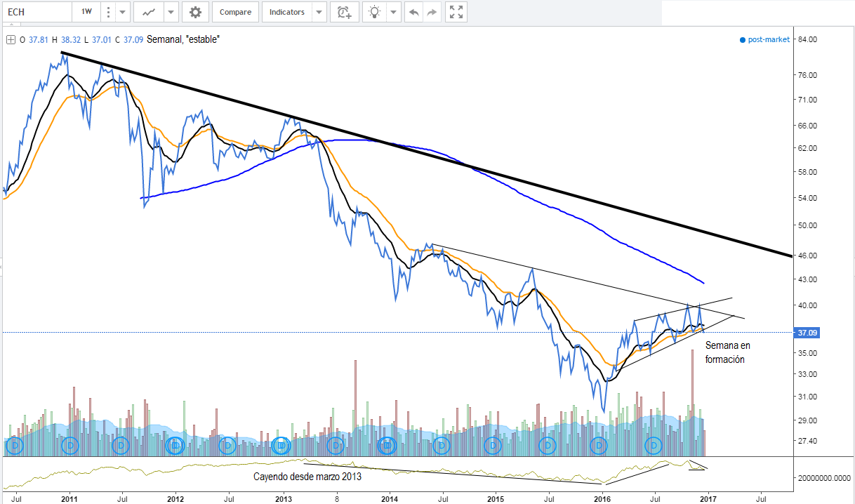855x504 pixels.
Task: Open chart settings gear
Action: click(x=195, y=12)
